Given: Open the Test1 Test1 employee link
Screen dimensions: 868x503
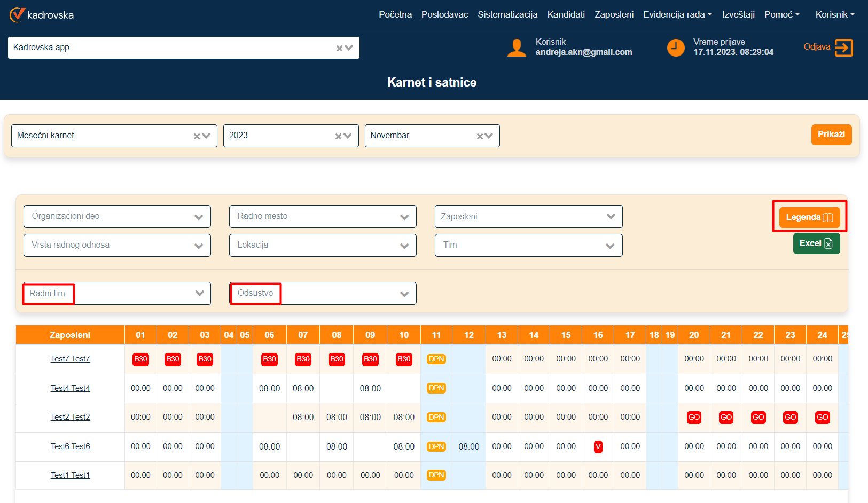Looking at the screenshot, I should [x=70, y=475].
